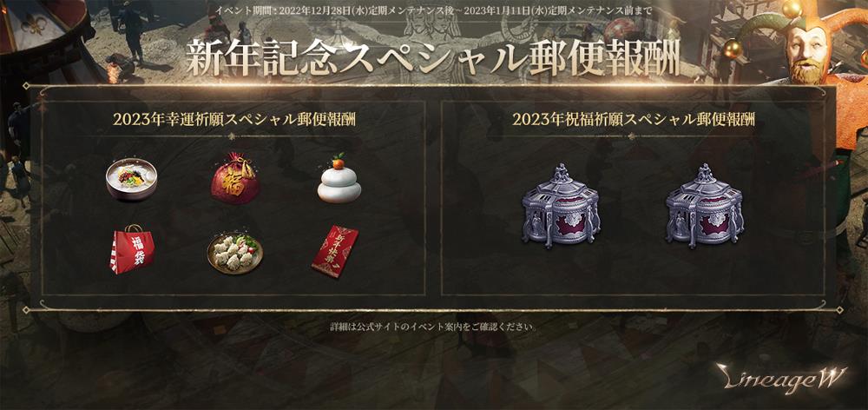The height and width of the screenshot is (410, 868).
Task: Click the lantern near the tent
Action: click(113, 73)
